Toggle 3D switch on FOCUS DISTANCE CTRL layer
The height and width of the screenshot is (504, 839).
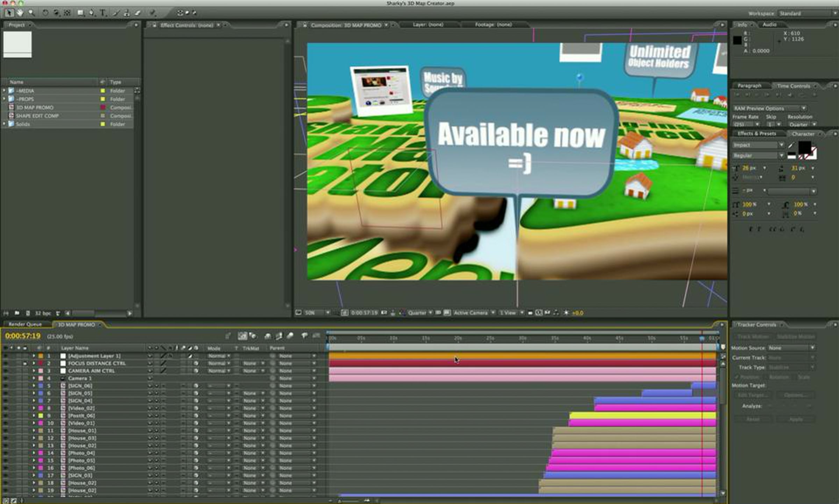pos(196,363)
